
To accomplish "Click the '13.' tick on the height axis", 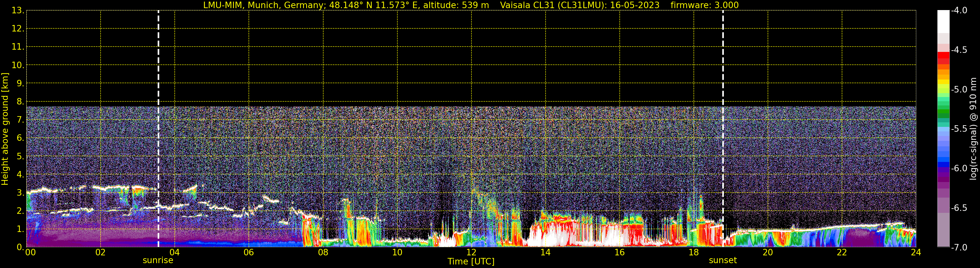I will pos(18,10).
